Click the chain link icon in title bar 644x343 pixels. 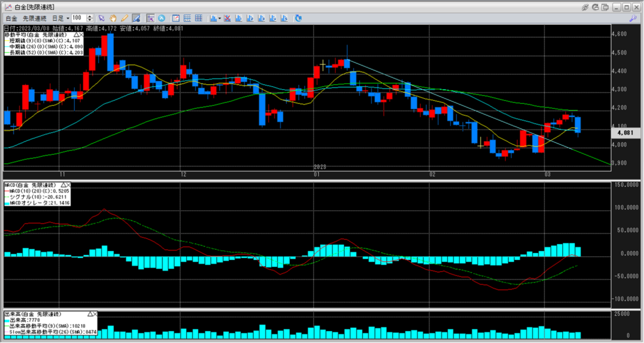pos(585,6)
